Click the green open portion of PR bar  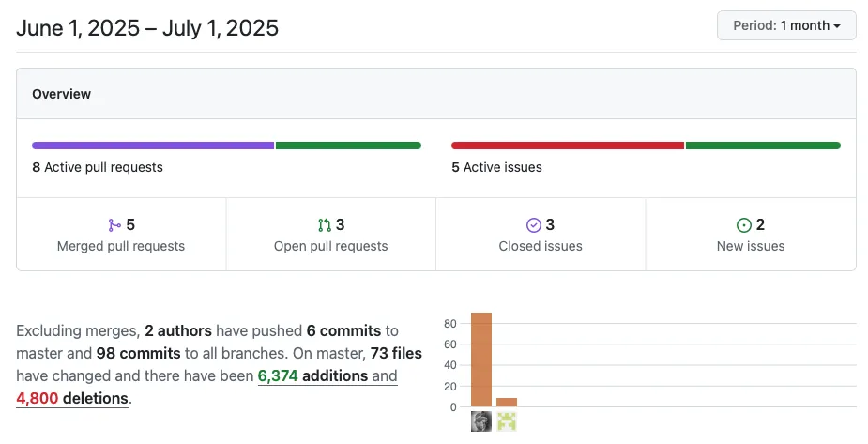[349, 145]
